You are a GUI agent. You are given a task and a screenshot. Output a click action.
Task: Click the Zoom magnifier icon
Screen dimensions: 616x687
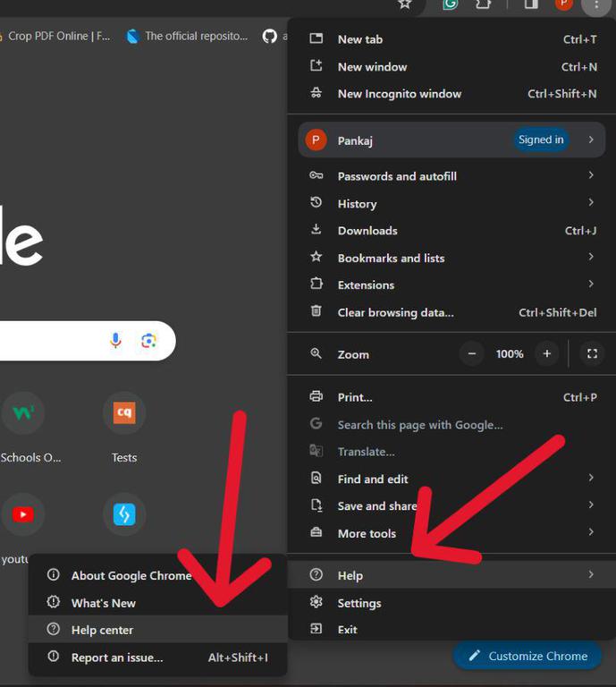316,353
